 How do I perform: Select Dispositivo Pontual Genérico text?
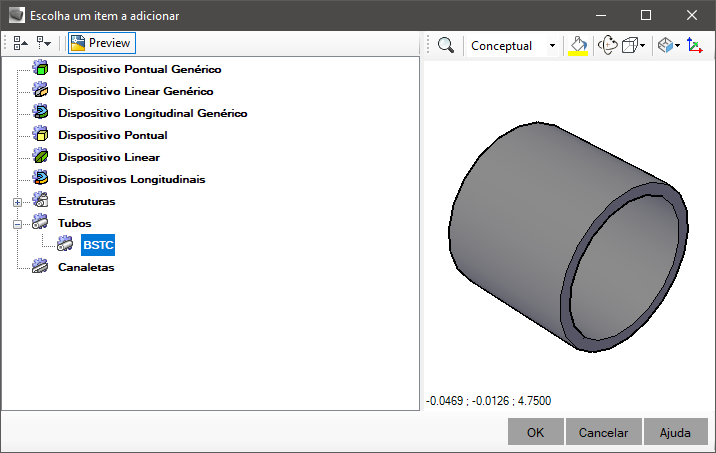[140, 69]
